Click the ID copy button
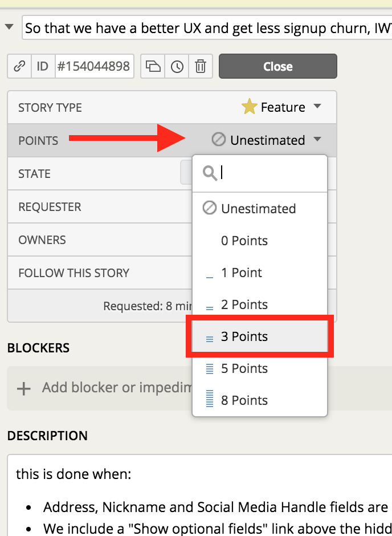This screenshot has width=392, height=536. pyautogui.click(x=43, y=67)
